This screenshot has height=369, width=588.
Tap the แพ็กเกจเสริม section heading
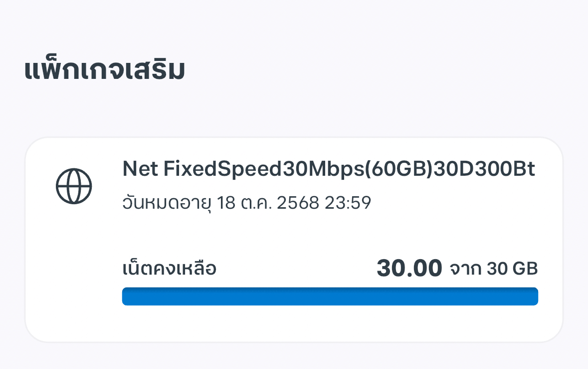click(105, 70)
